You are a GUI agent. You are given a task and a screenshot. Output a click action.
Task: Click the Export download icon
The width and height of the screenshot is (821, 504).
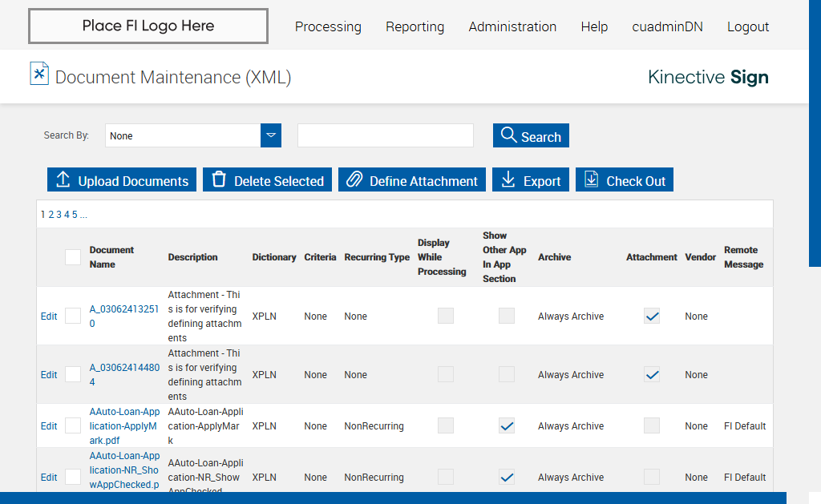pyautogui.click(x=508, y=180)
